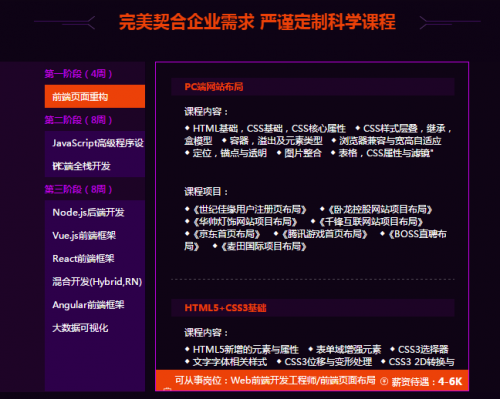Click the page title 完美契合企业需求
This screenshot has height=399, width=500.
point(186,22)
